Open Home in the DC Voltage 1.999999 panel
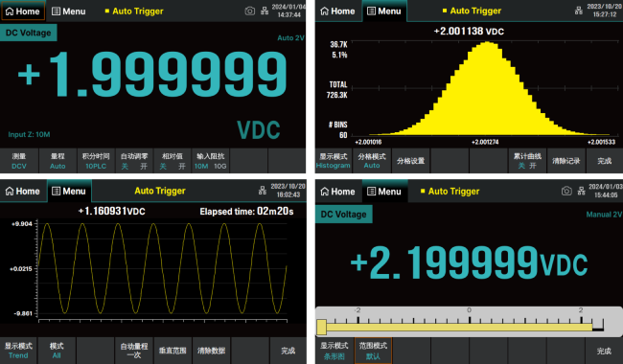Image resolution: width=623 pixels, height=364 pixels. click(x=23, y=11)
